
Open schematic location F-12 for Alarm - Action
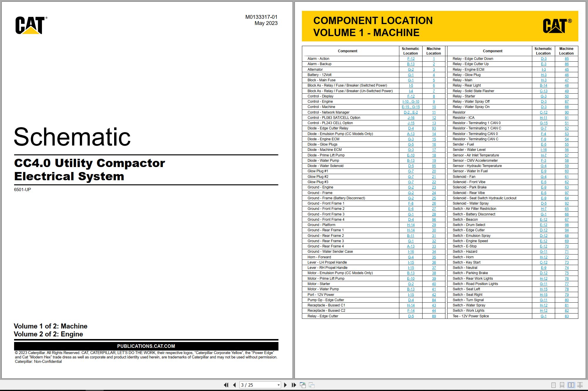(x=411, y=59)
